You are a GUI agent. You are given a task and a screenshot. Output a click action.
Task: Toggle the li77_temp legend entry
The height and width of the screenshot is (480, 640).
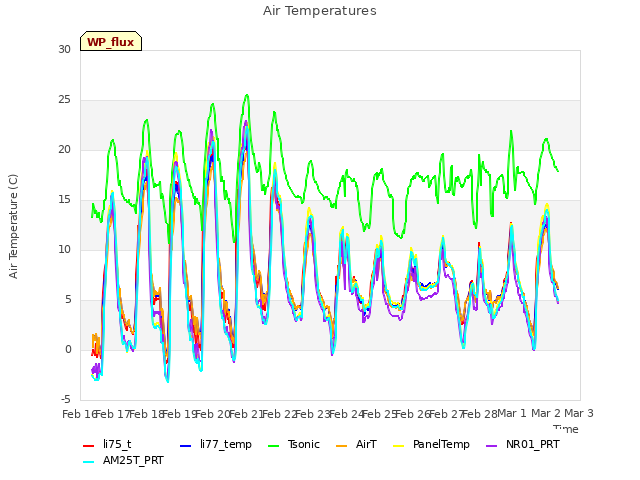216,444
